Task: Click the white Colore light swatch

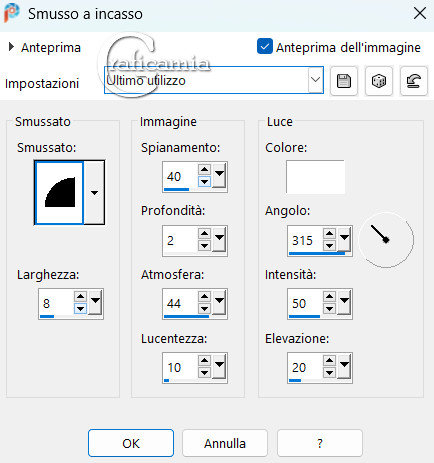Action: point(315,177)
